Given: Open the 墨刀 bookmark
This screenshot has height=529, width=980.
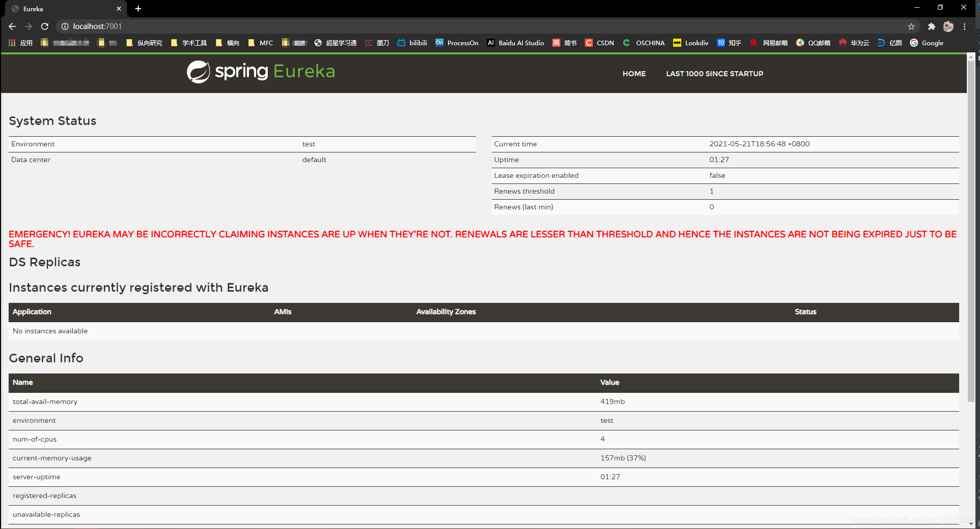Looking at the screenshot, I should 377,43.
